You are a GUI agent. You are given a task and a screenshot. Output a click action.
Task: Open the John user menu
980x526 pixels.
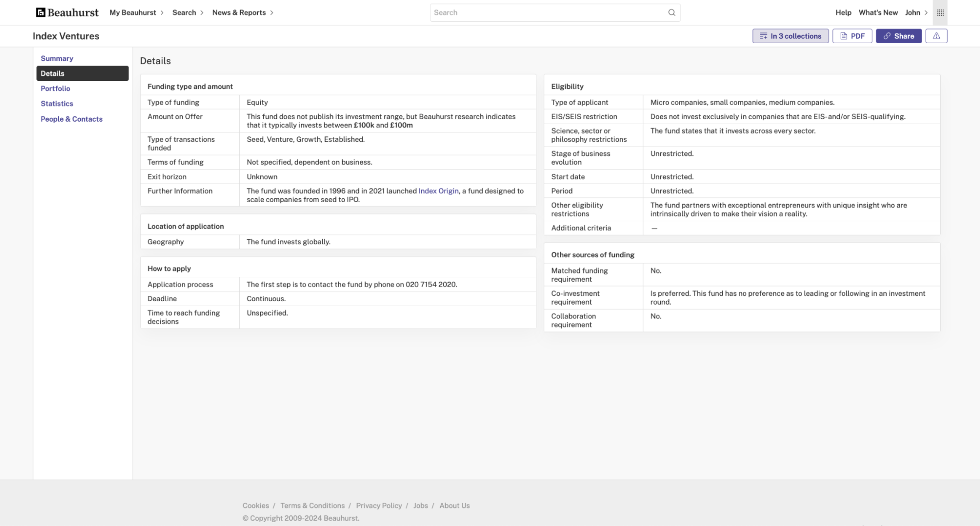click(x=916, y=12)
